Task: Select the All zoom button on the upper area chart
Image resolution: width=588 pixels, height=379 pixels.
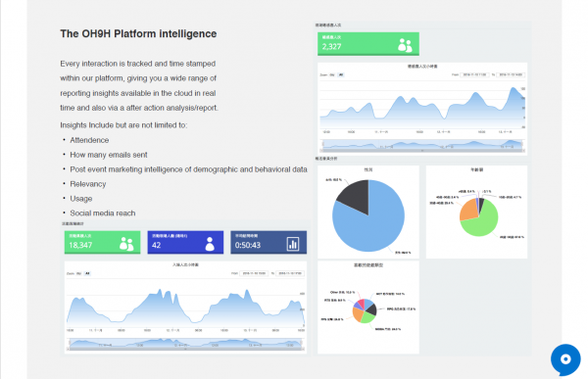Action: [x=340, y=75]
